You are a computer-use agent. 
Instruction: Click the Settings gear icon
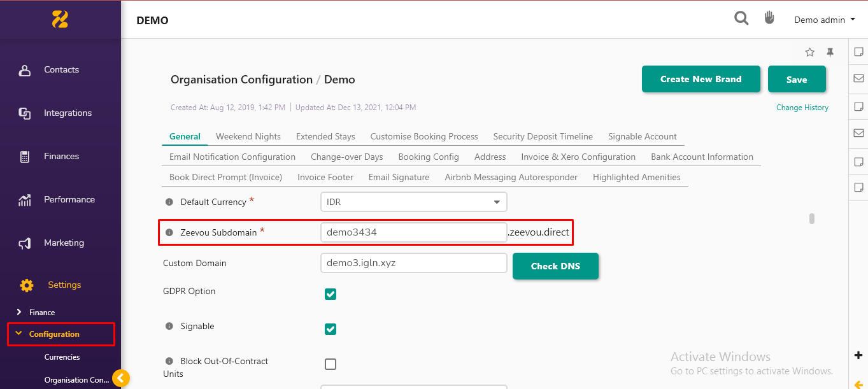pos(27,285)
